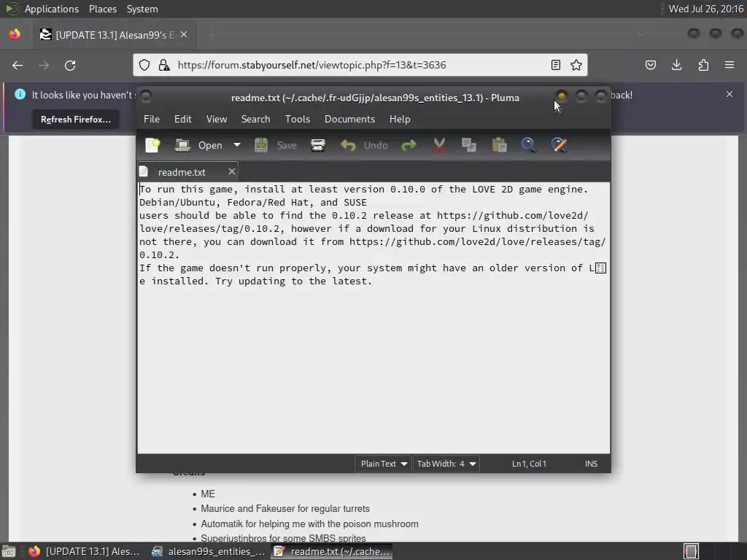Print the document using the printer icon
747x560 pixels.
318,145
